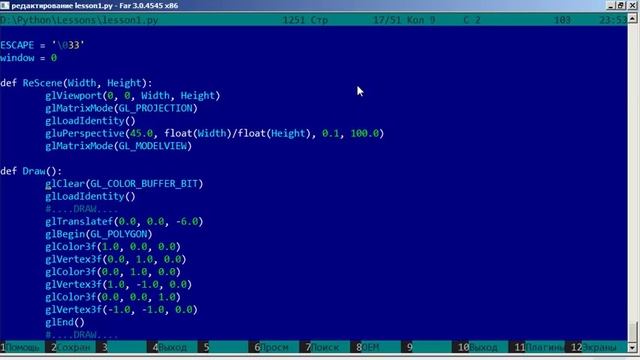The width and height of the screenshot is (640, 360).
Task: Click the glColor3f(1.0, 0.0, 0.0) line
Action: pyautogui.click(x=113, y=247)
